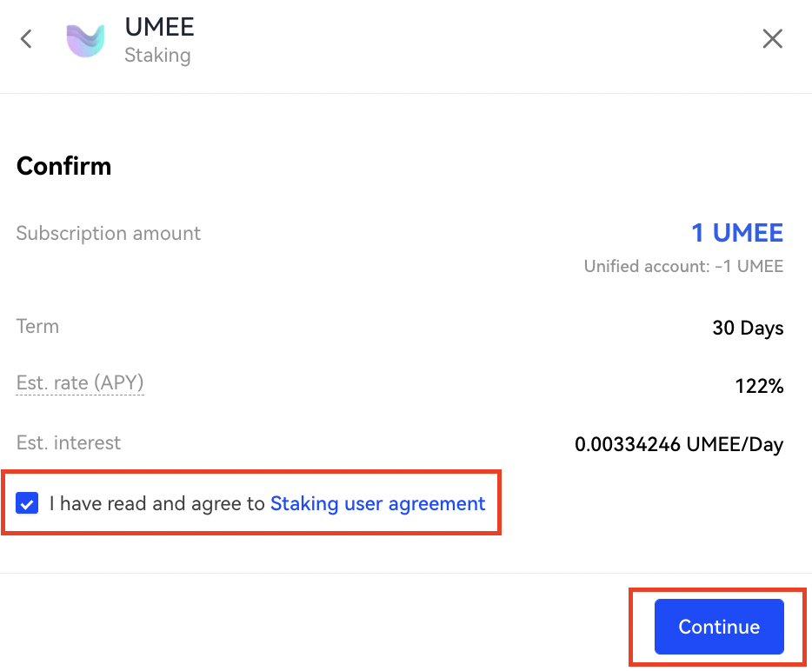Click the Continue button

pos(719,627)
